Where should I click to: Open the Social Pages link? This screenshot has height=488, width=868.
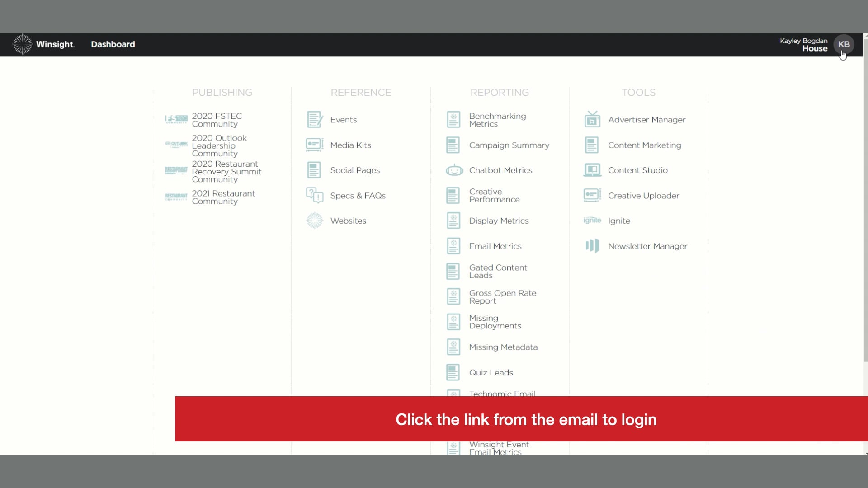(355, 170)
